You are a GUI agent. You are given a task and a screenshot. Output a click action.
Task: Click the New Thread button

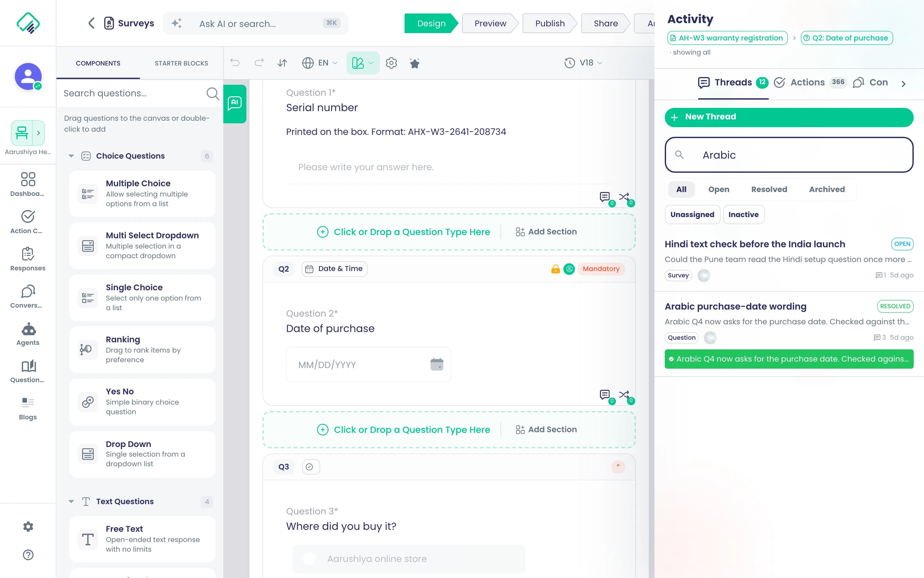tap(789, 117)
